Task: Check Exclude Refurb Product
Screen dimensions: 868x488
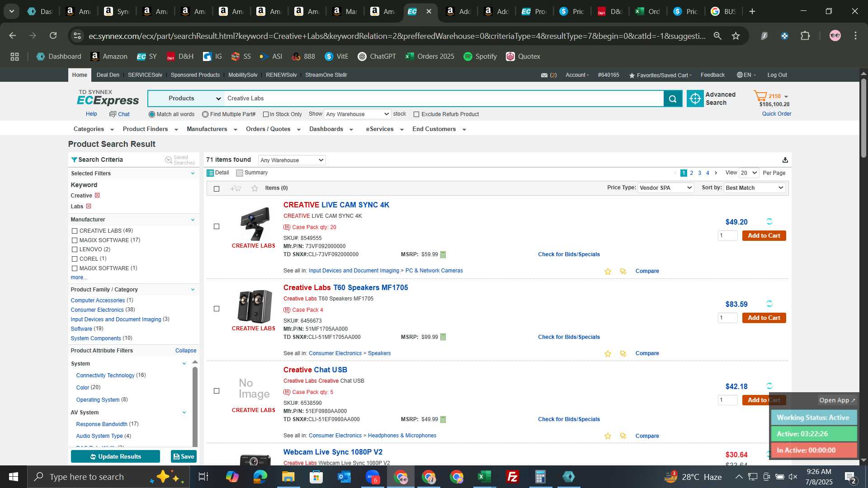Action: 416,115
